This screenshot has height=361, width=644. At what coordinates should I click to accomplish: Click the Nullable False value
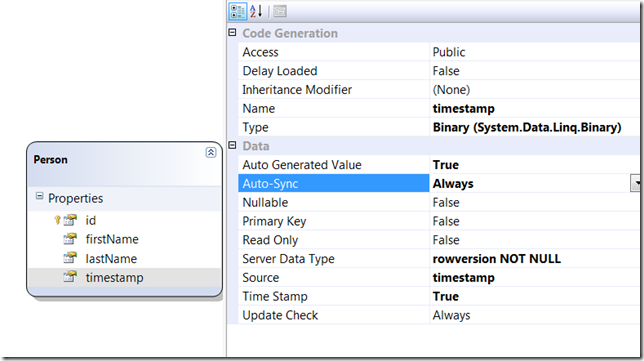coord(446,203)
